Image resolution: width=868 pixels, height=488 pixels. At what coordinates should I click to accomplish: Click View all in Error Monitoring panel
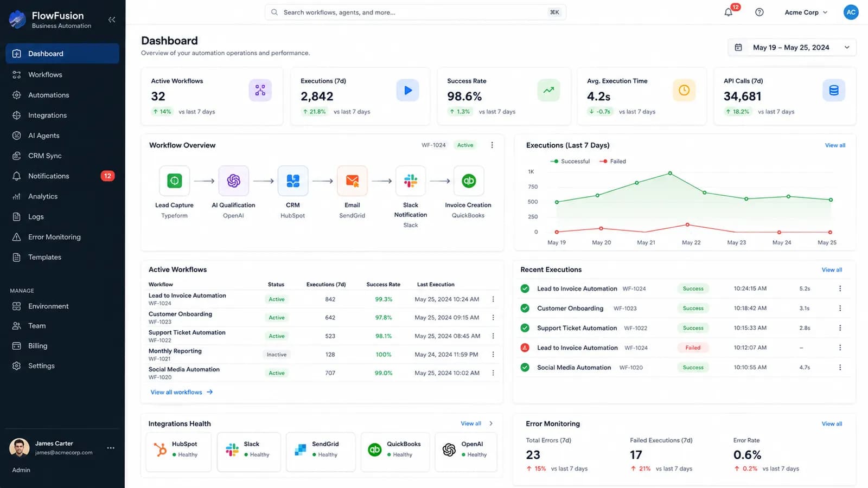[x=832, y=423]
